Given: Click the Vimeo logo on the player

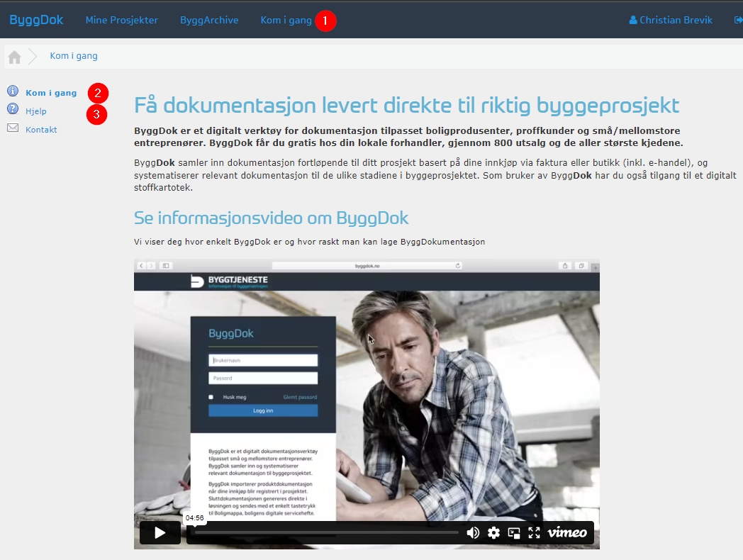Looking at the screenshot, I should (567, 532).
